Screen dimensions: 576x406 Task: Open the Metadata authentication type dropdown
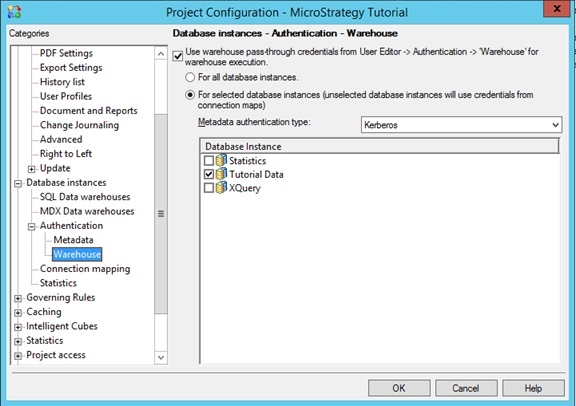pos(461,125)
